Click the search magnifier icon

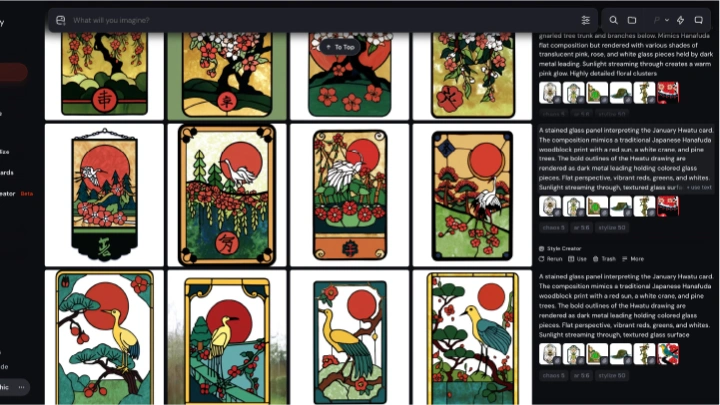[x=613, y=20]
